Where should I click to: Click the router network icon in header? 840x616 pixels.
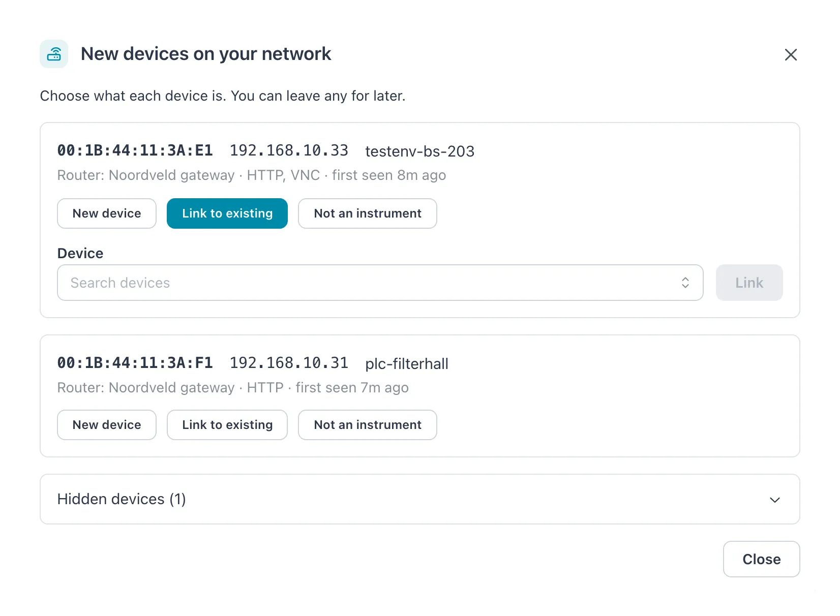[x=54, y=54]
